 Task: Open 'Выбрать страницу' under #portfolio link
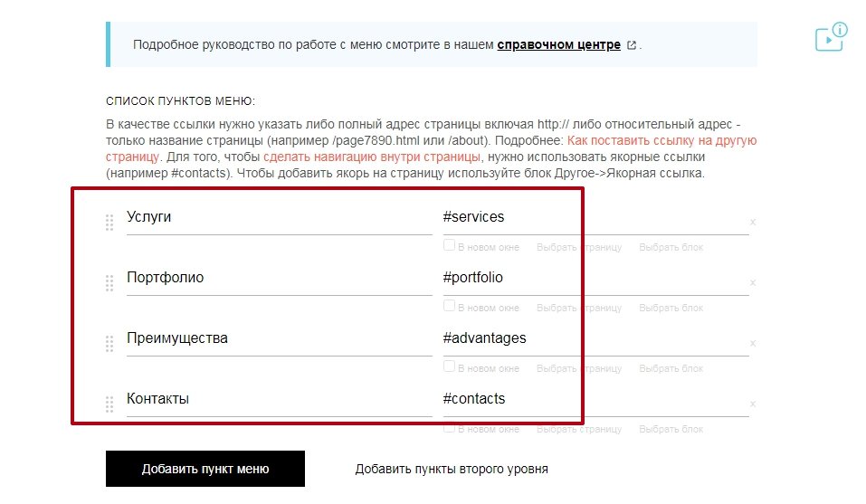tap(579, 308)
